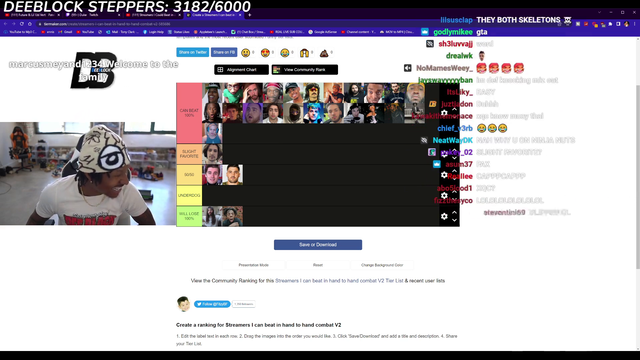Click Change Background Color

tap(382, 265)
